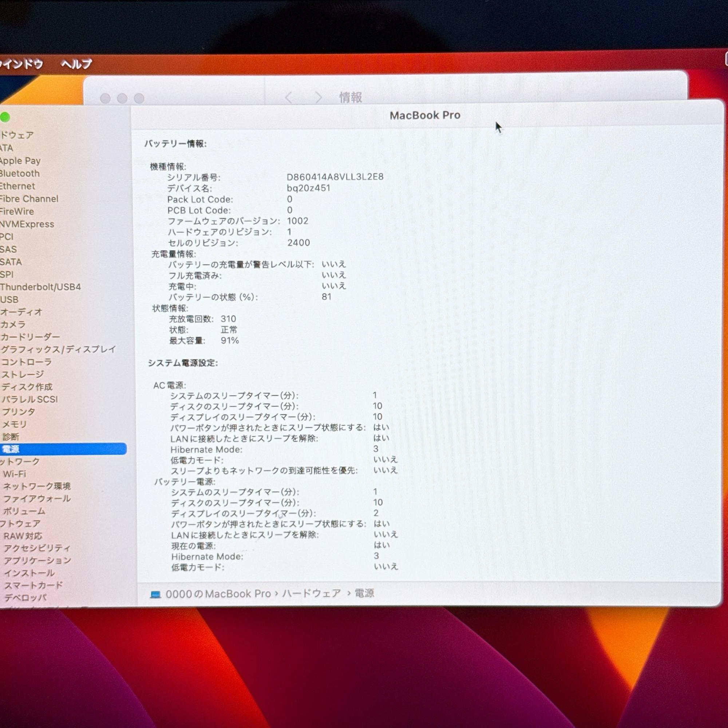This screenshot has height=728, width=728.
Task: Open the ウインドウ menu
Action: [21, 64]
